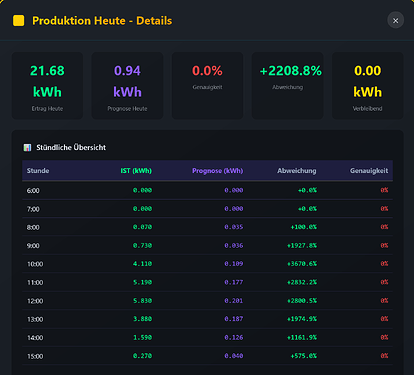Click the Abweichung column header
The width and height of the screenshot is (414, 375).
click(x=297, y=171)
